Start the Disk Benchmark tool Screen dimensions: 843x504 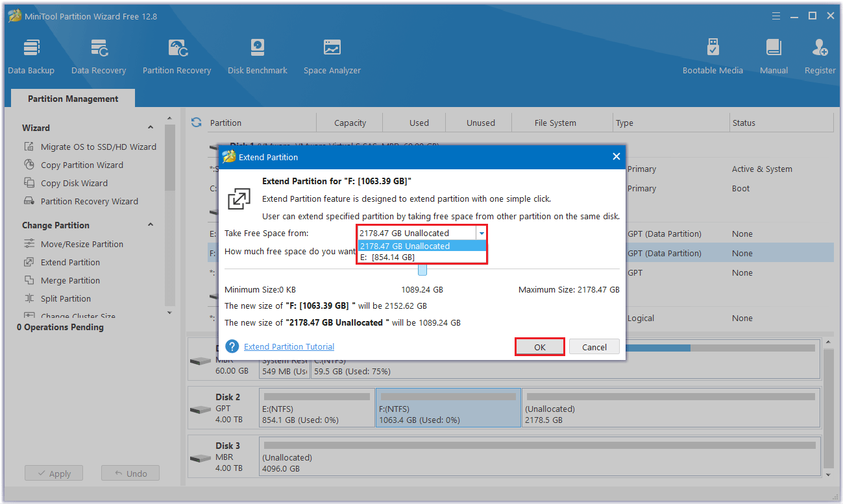click(x=258, y=57)
